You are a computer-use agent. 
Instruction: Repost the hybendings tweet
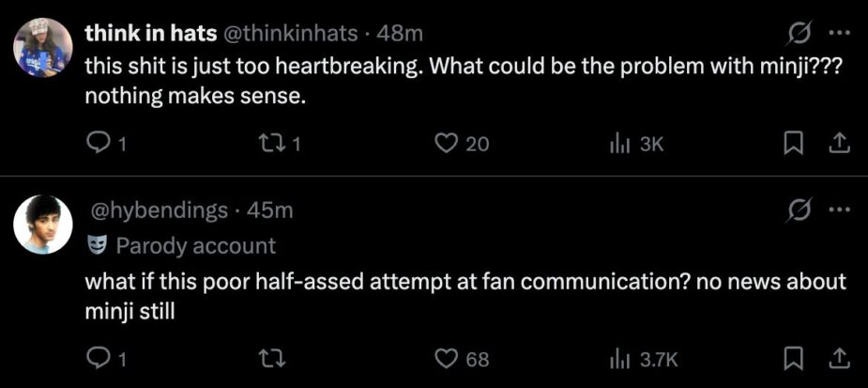click(267, 358)
